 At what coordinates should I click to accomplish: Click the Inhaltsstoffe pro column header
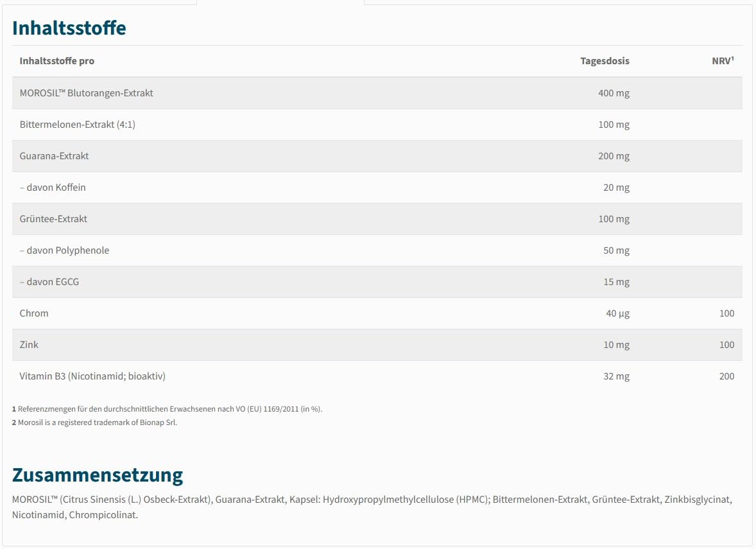(57, 61)
